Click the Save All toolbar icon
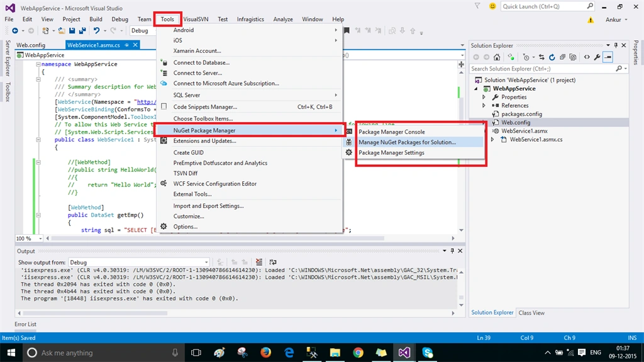 (x=82, y=30)
